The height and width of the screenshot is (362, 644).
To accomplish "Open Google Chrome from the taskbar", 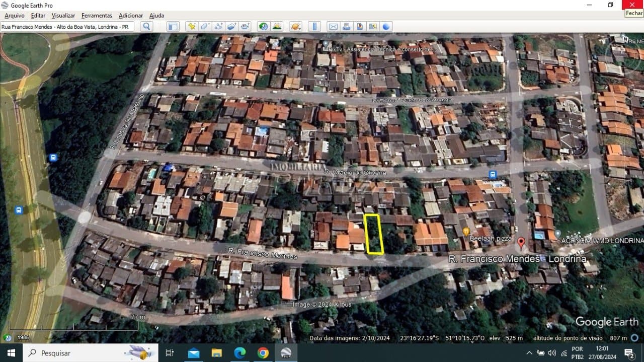I will tap(263, 353).
